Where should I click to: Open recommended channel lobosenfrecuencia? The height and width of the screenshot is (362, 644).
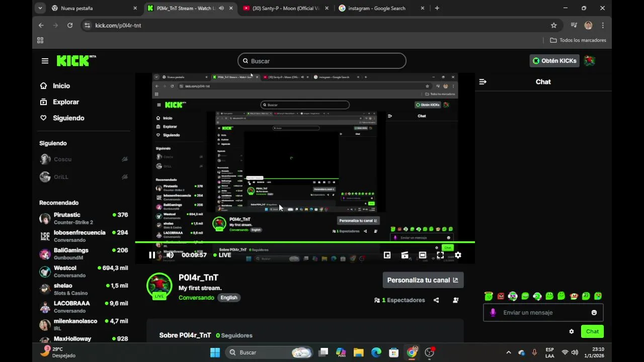84,236
